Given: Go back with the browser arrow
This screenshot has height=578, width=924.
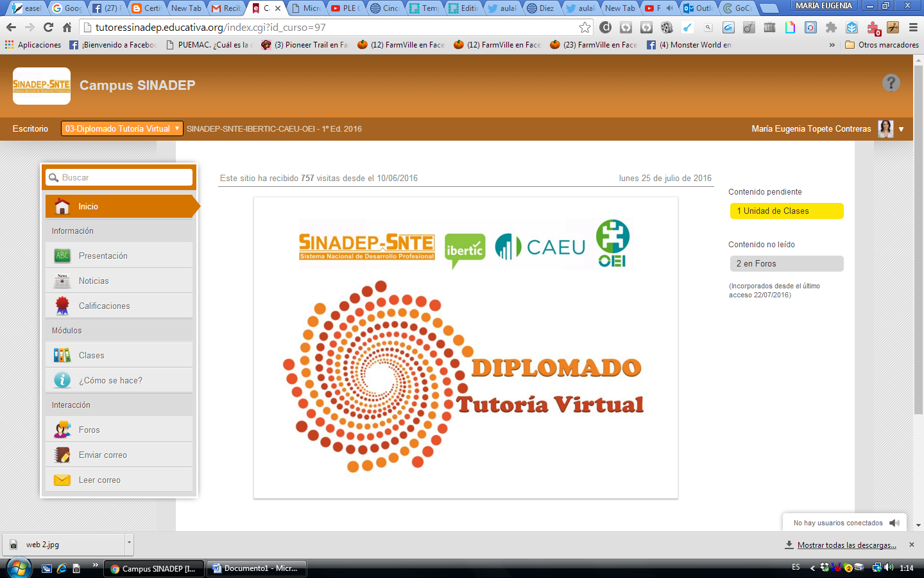Looking at the screenshot, I should pyautogui.click(x=11, y=27).
